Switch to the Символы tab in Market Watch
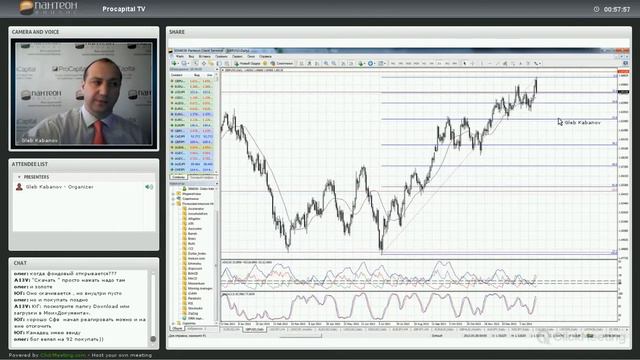The height and width of the screenshot is (360, 640). pos(178,177)
